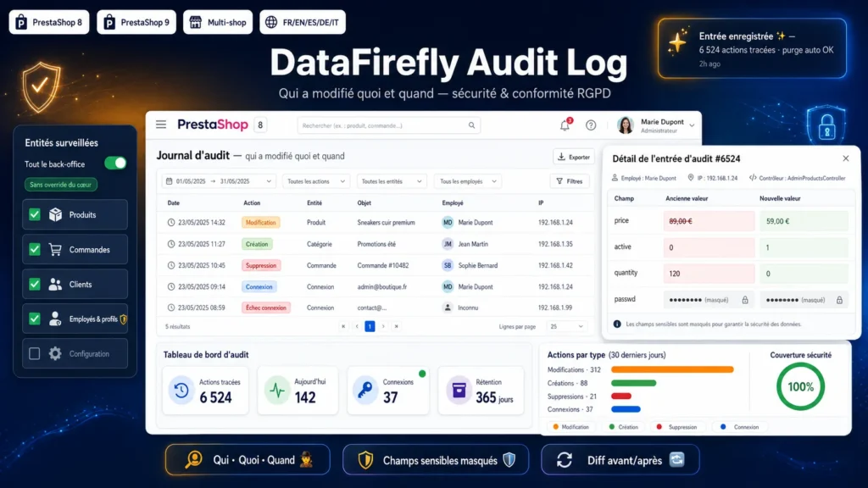Uncheck the Employés & profils checkbox
The height and width of the screenshot is (488, 868).
34,319
